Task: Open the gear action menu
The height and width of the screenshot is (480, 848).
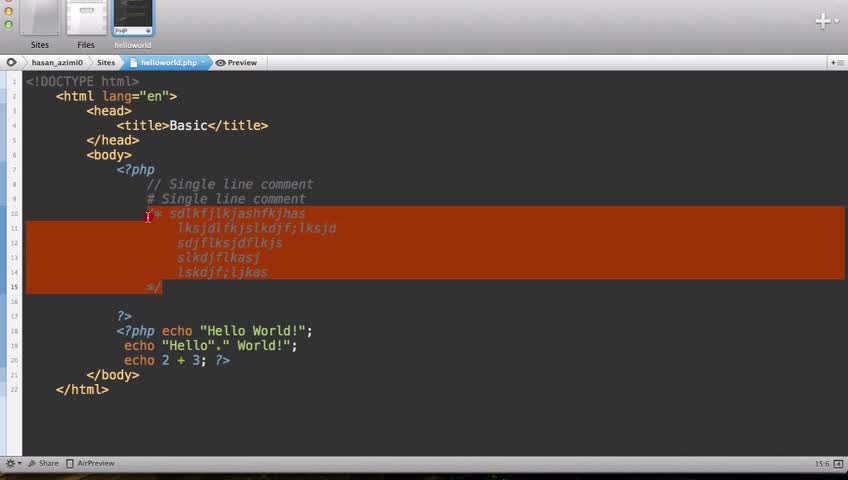Action: 13,463
